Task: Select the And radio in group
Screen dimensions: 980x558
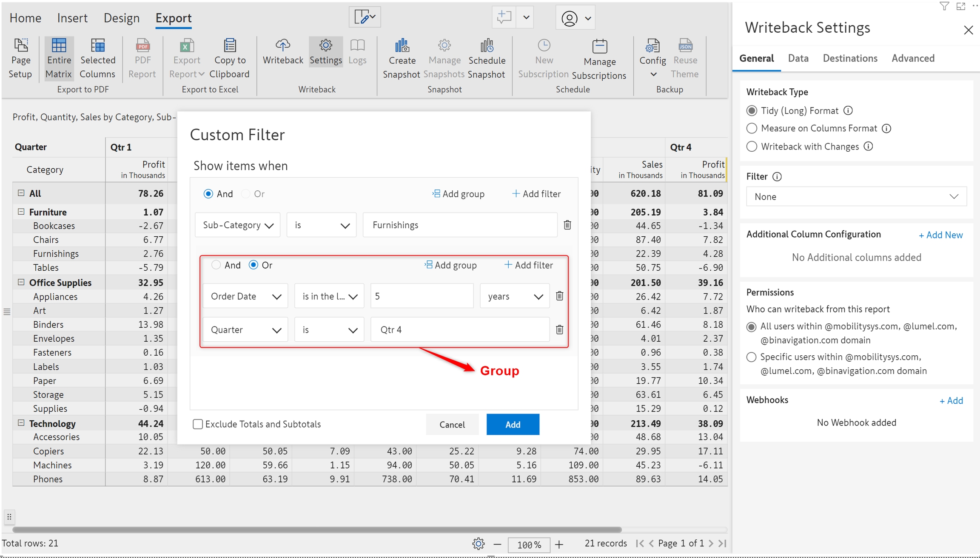Action: point(216,265)
